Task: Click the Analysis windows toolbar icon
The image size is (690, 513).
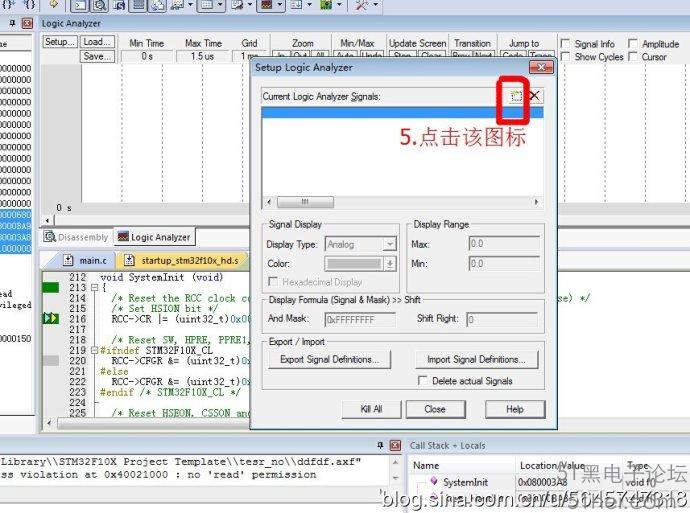Action: pos(267,5)
